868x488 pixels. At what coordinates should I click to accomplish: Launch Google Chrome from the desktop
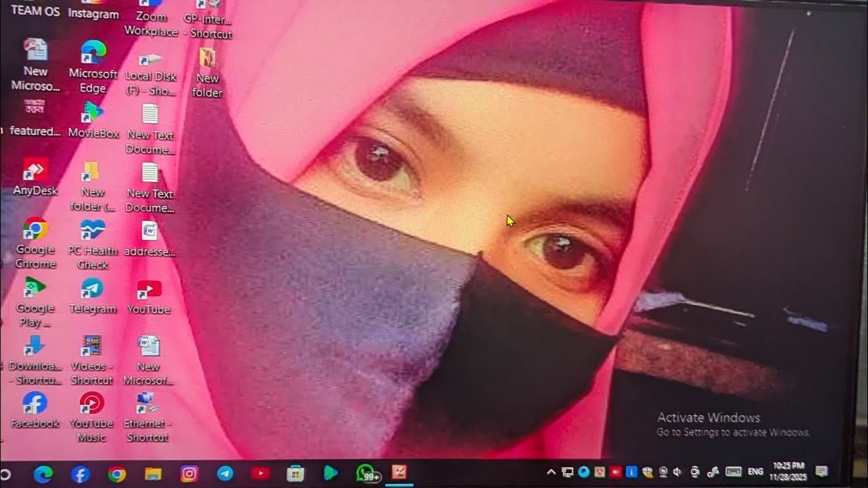[35, 230]
